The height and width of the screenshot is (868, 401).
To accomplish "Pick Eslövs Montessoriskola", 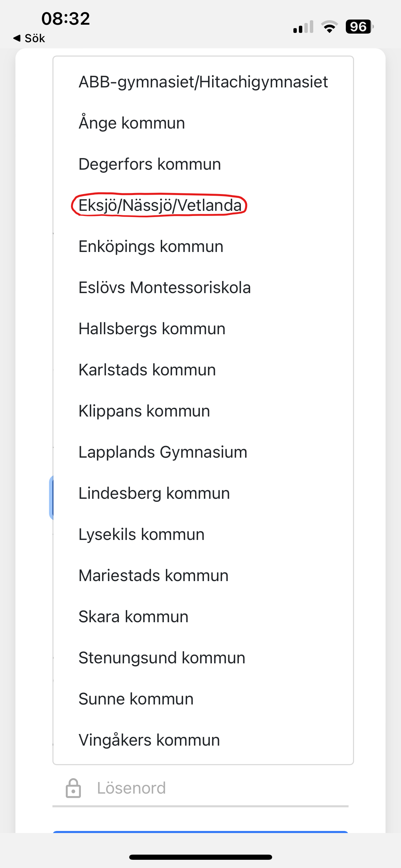I will (164, 287).
